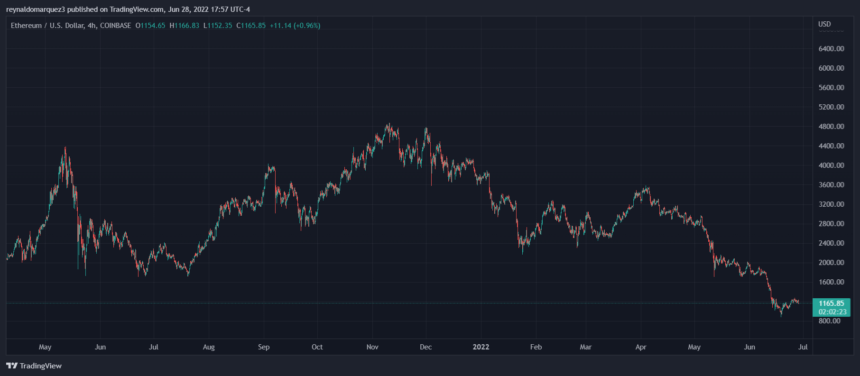Click the TradingView logo icon
Screen dimensions: 860x376
[12, 366]
